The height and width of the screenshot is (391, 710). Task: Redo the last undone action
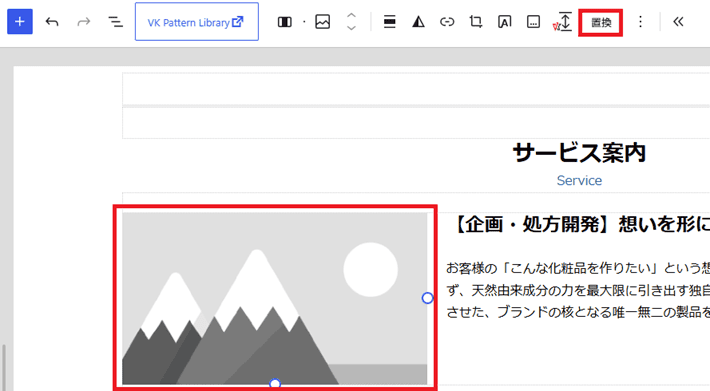tap(84, 22)
